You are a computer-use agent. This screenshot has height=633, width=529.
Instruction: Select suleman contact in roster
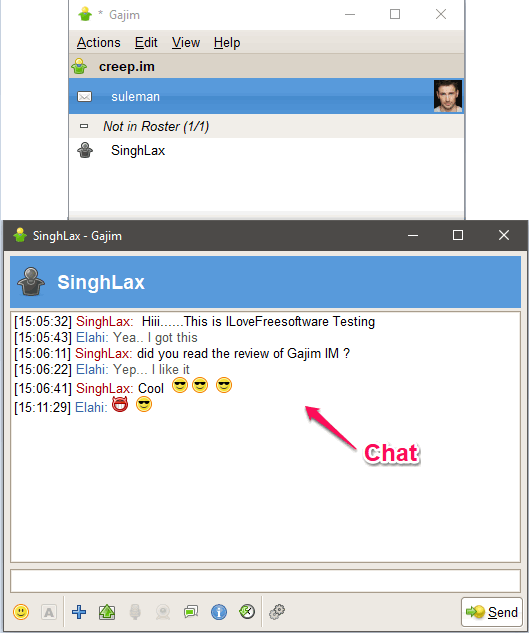coord(266,96)
